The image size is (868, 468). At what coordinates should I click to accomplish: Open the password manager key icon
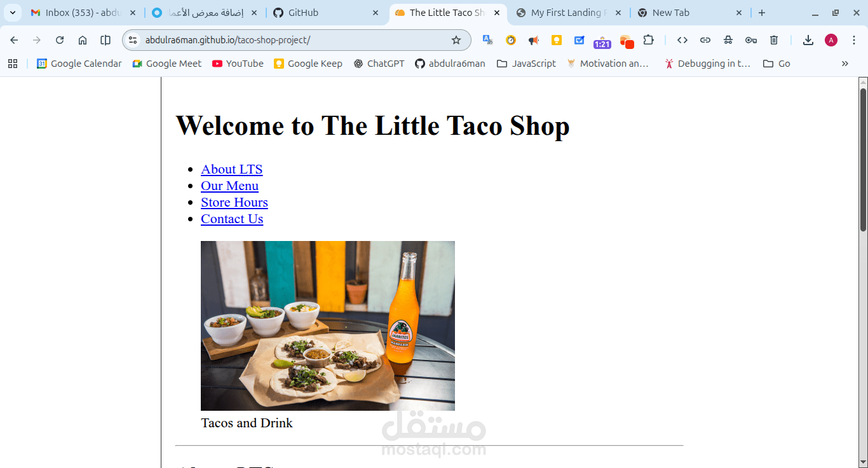coord(750,39)
